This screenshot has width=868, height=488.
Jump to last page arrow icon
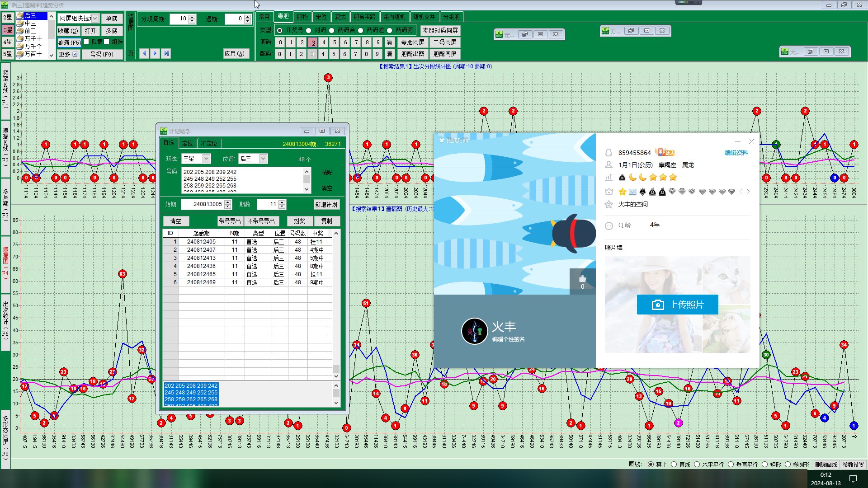coord(166,53)
